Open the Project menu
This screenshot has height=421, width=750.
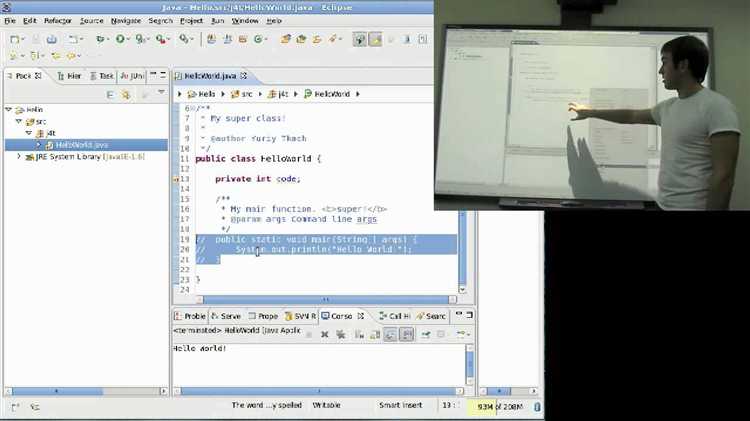[x=191, y=21]
